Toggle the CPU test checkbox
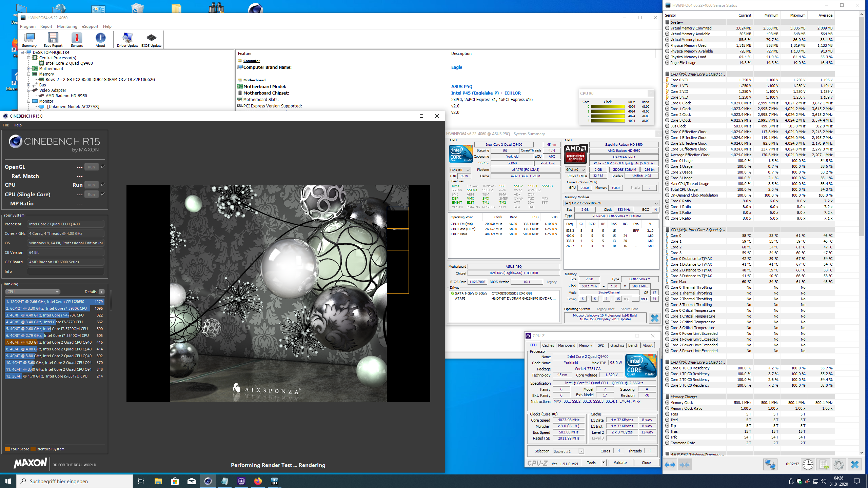 103,184
